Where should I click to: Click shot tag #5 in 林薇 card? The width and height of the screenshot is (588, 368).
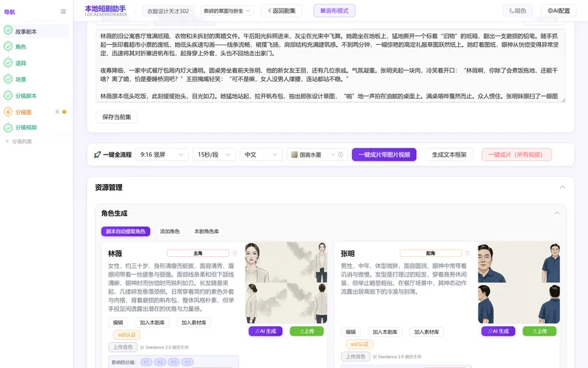[x=187, y=362]
